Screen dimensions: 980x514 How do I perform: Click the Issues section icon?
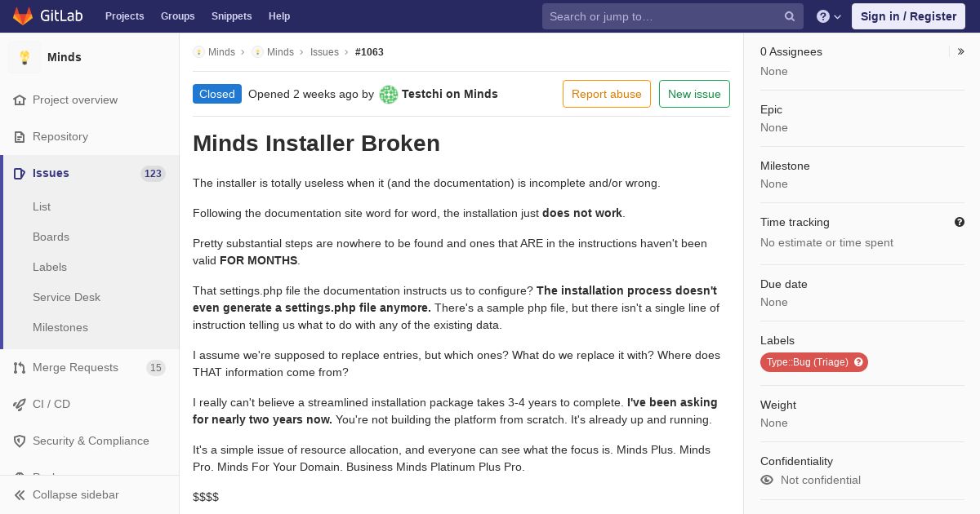coord(20,173)
